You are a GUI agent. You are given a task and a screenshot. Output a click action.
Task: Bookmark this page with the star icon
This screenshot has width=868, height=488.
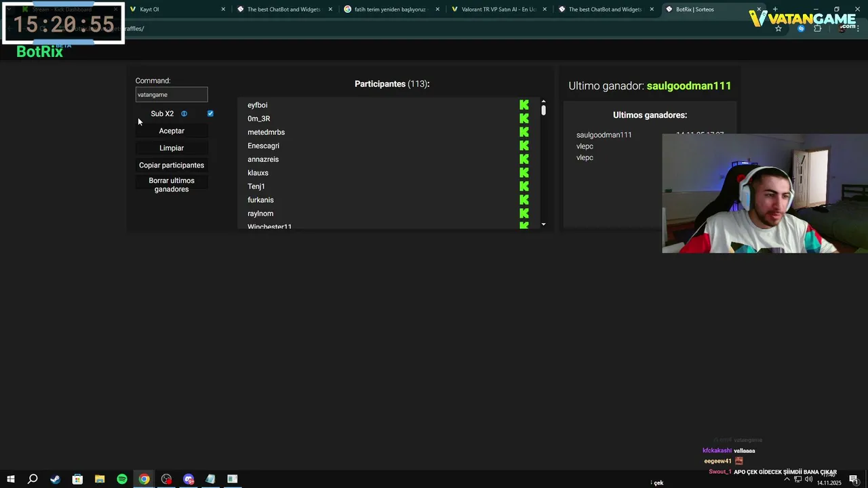[778, 28]
